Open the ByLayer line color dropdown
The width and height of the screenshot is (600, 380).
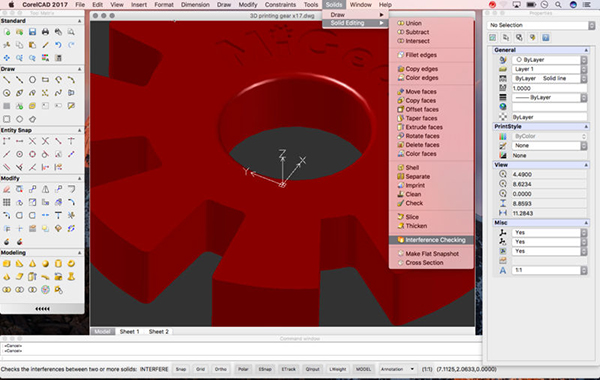click(549, 60)
